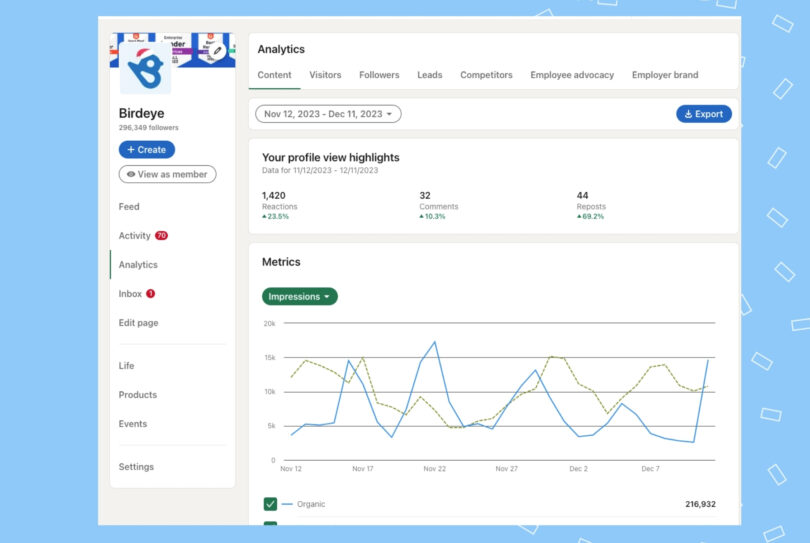Open Settings in sidebar

coord(136,467)
